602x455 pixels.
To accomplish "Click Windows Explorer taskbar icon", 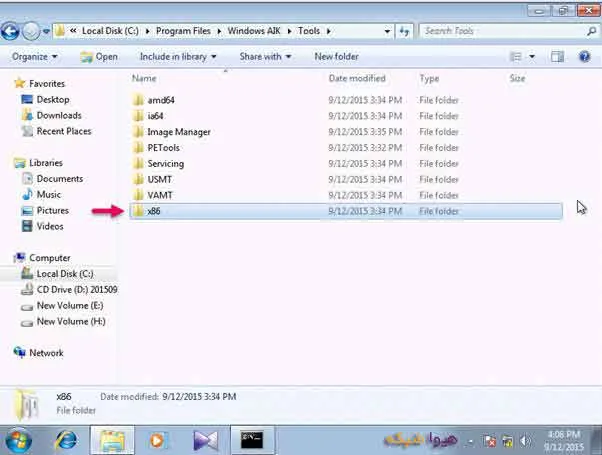I will [112, 440].
